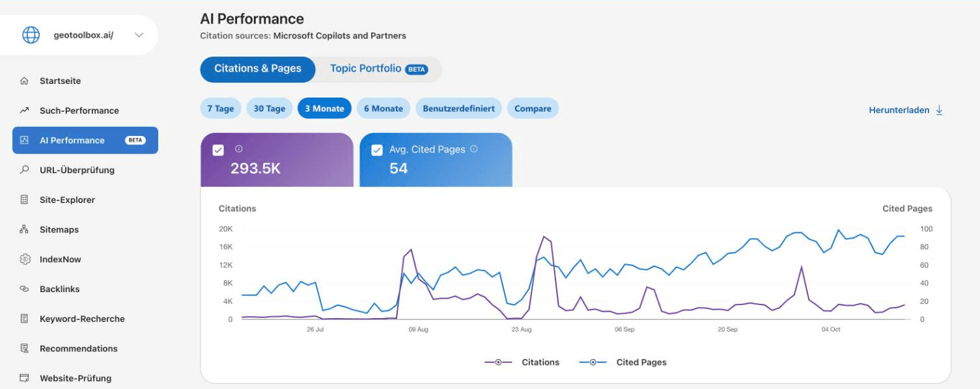Select the 7 Tage time range
This screenshot has width=980, height=389.
tap(221, 109)
